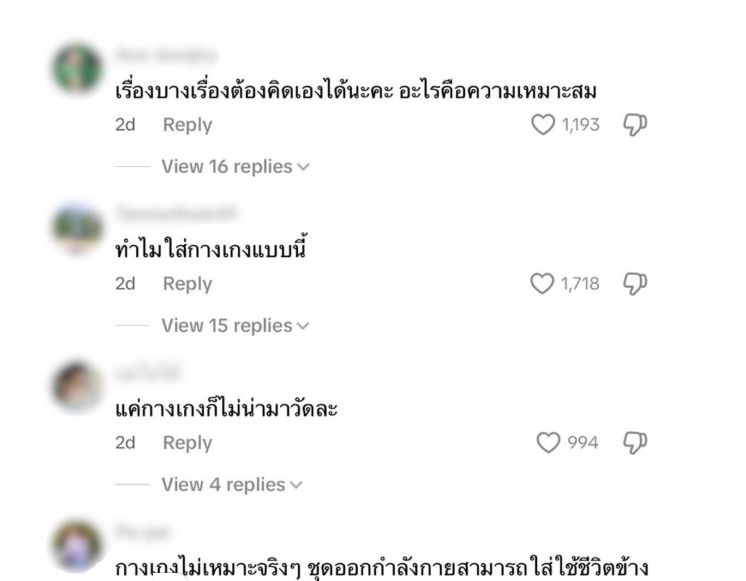
Task: Open fourth commenter's avatar at bottom
Action: pos(77,545)
